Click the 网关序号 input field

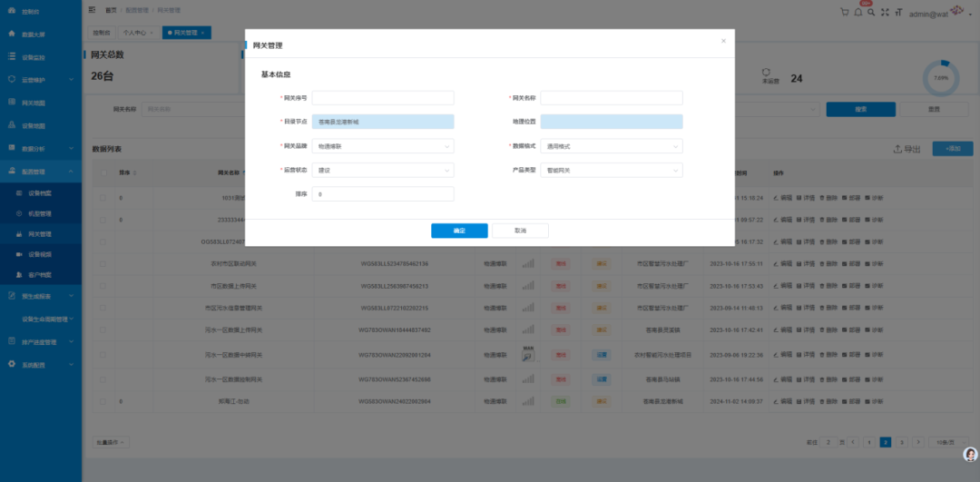click(x=383, y=98)
